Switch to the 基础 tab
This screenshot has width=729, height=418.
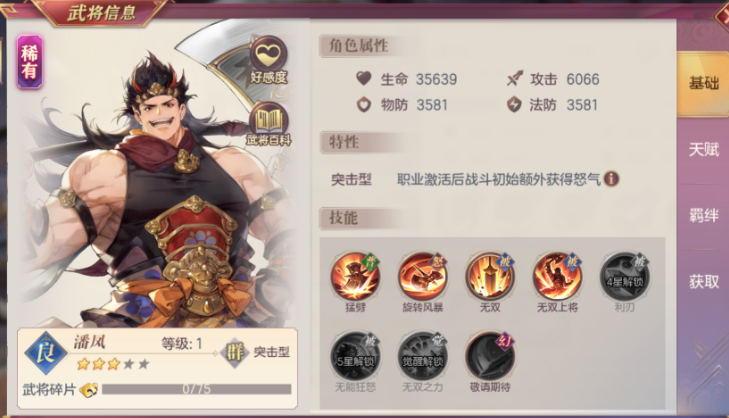point(703,84)
